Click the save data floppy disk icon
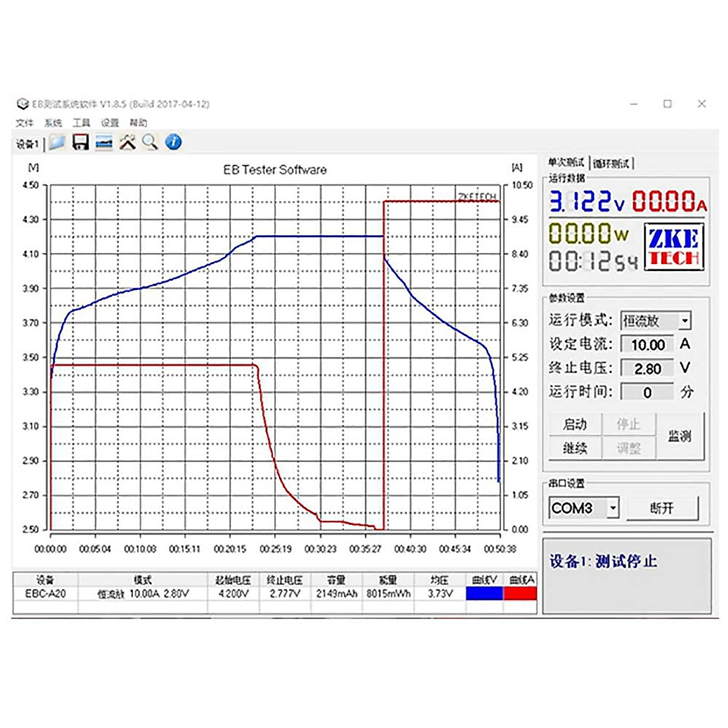The image size is (728, 728). 81,141
